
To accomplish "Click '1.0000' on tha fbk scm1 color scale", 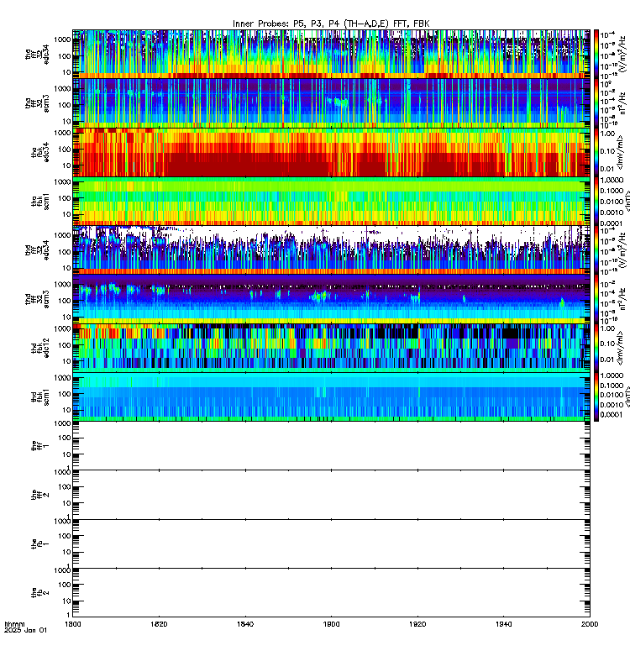I will (612, 181).
